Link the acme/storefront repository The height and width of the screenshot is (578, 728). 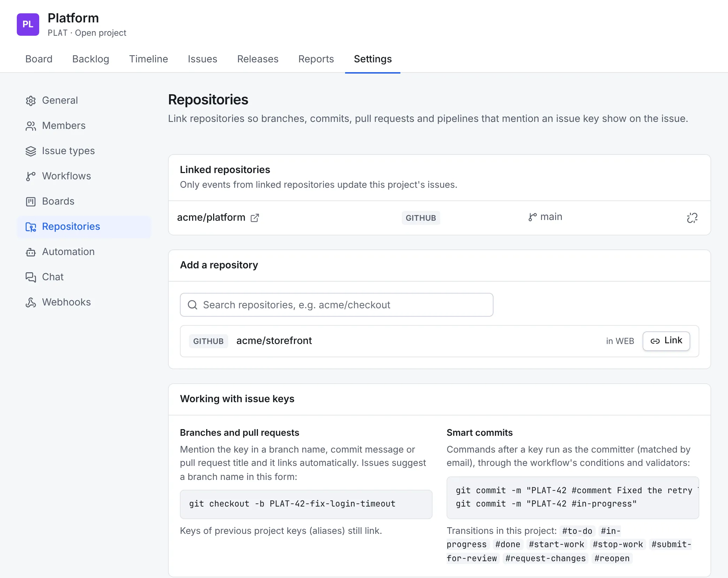pyautogui.click(x=666, y=341)
